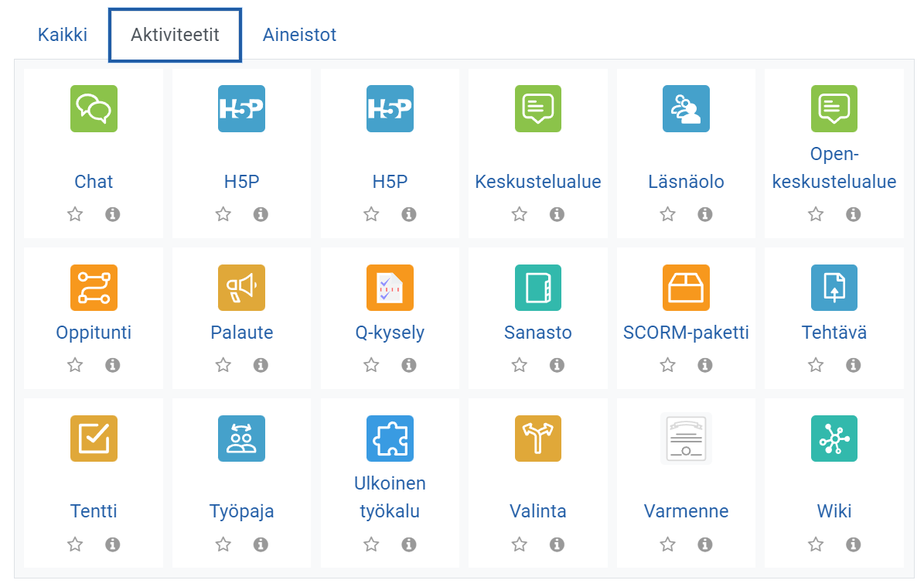Click the Ulkoinen työkalu puzzle piece icon
The height and width of the screenshot is (587, 924).
(x=390, y=439)
